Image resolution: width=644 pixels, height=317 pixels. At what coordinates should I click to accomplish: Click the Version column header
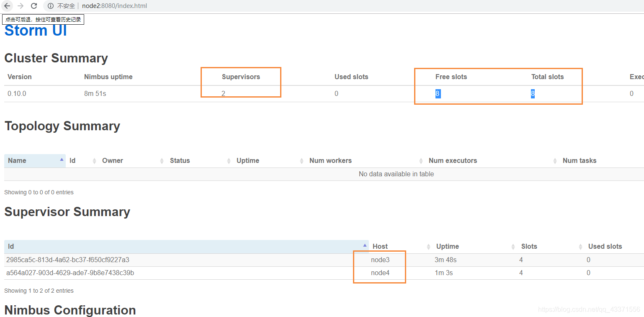[x=20, y=77]
